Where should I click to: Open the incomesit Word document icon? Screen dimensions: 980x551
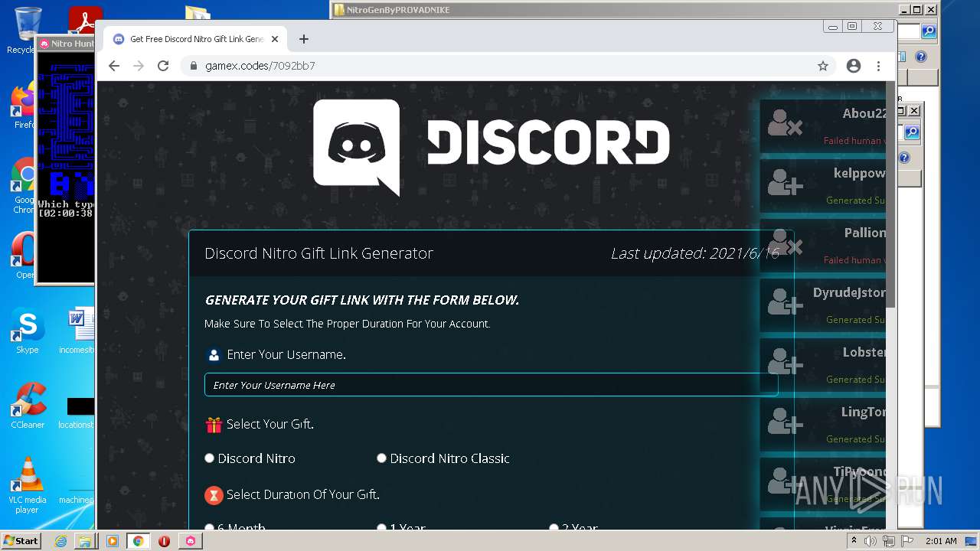pos(79,331)
